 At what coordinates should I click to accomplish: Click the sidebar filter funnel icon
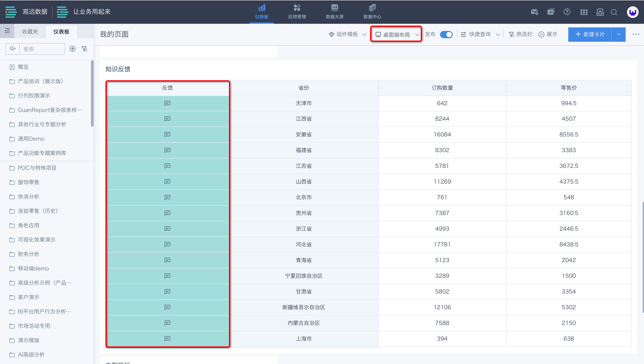coord(84,49)
